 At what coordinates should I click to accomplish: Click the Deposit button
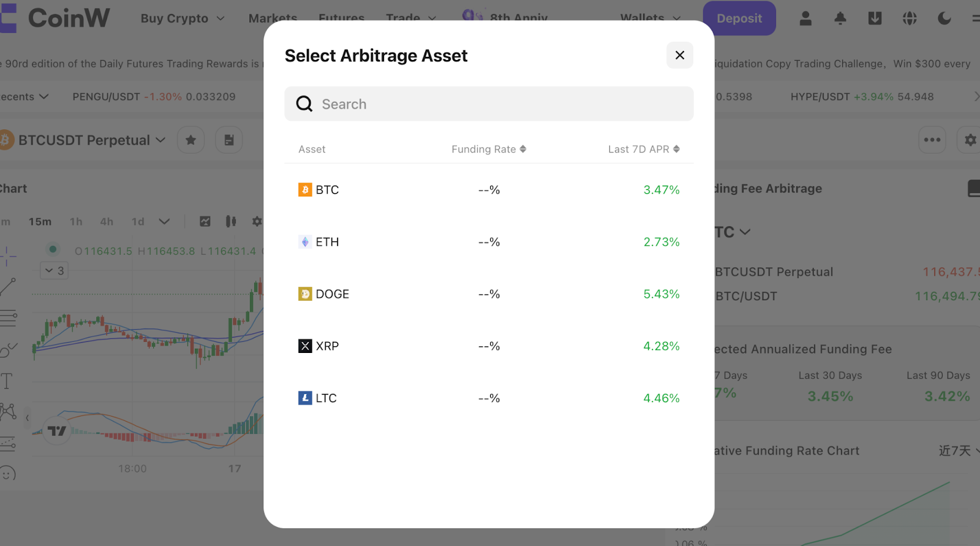pyautogui.click(x=739, y=18)
